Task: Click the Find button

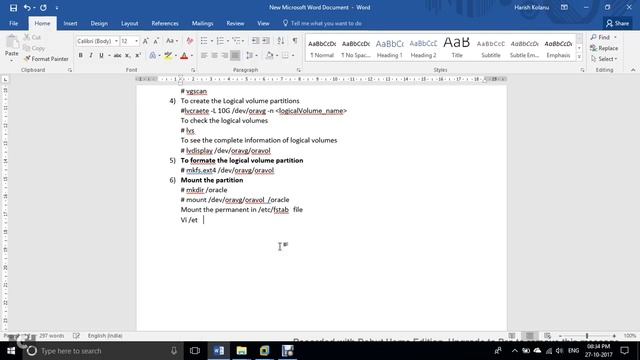Action: [604, 37]
